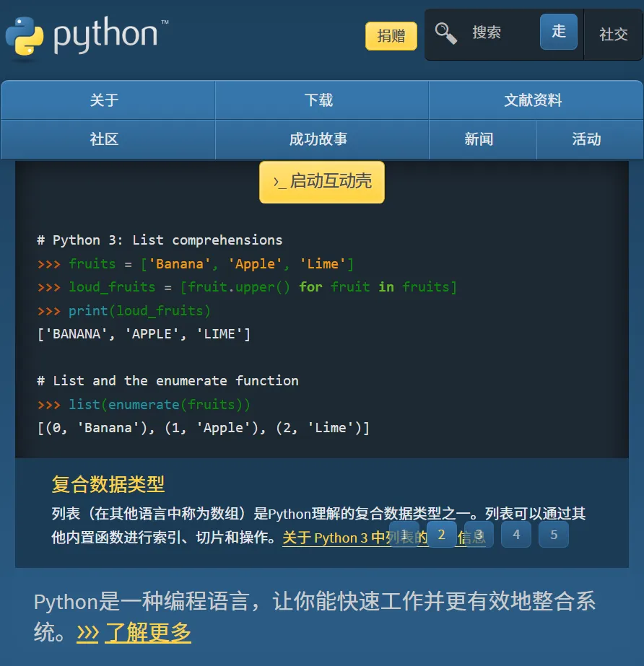644x666 pixels.
Task: Go to code slide 1
Action: point(404,535)
